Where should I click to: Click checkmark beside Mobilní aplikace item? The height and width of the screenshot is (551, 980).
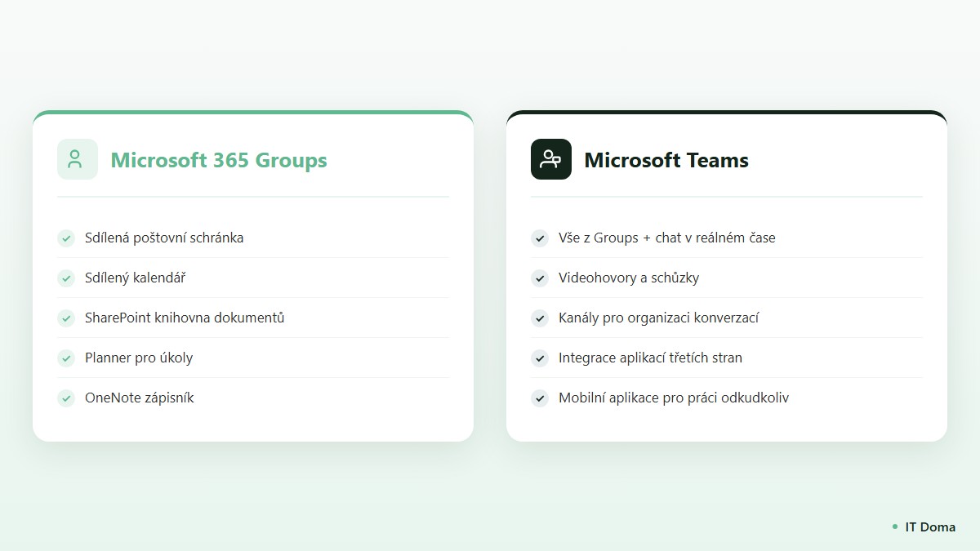click(x=540, y=398)
